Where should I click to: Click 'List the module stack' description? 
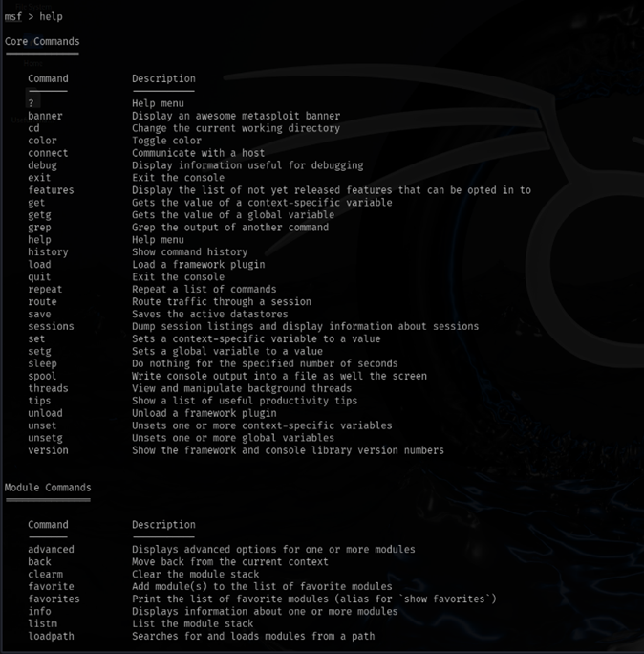tap(193, 624)
